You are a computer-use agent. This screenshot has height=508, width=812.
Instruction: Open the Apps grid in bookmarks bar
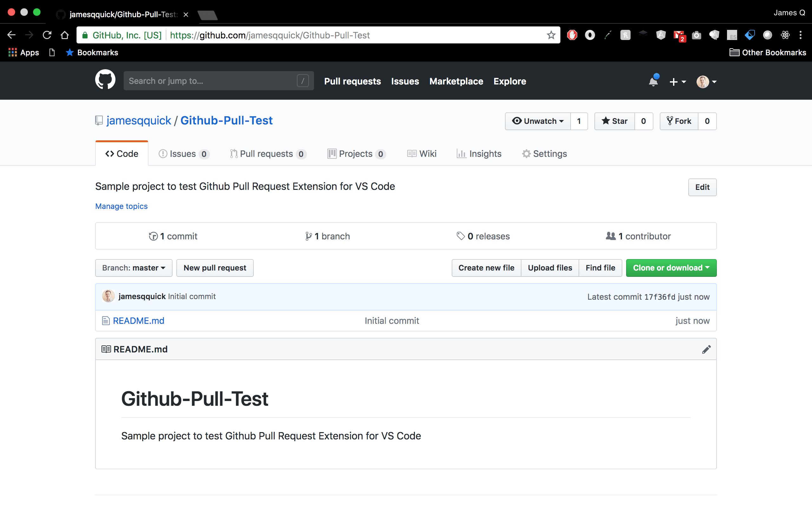pyautogui.click(x=23, y=52)
